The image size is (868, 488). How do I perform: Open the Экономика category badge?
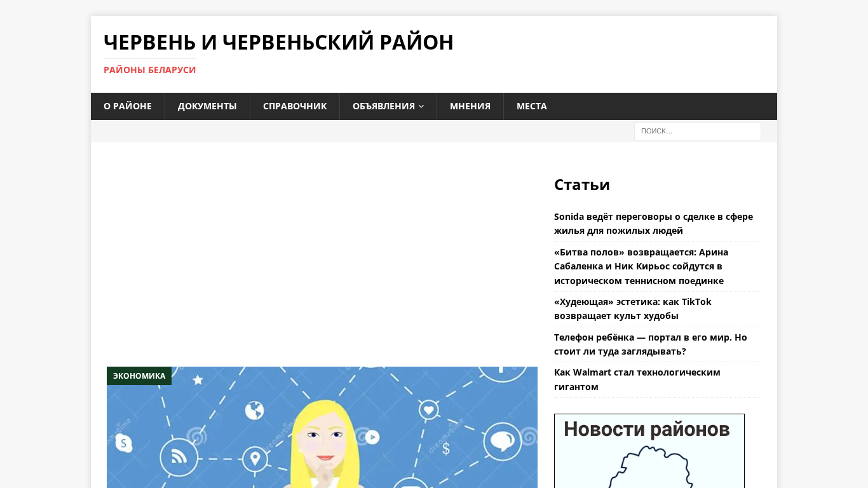click(x=139, y=376)
